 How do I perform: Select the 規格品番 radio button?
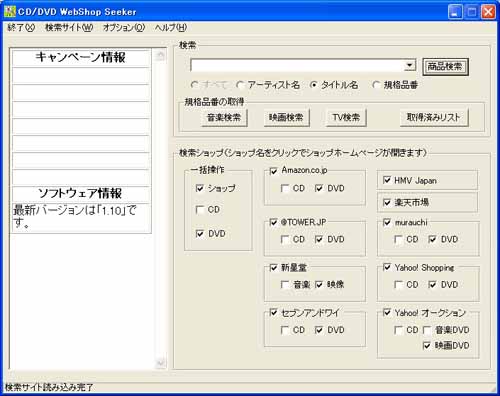395,85
